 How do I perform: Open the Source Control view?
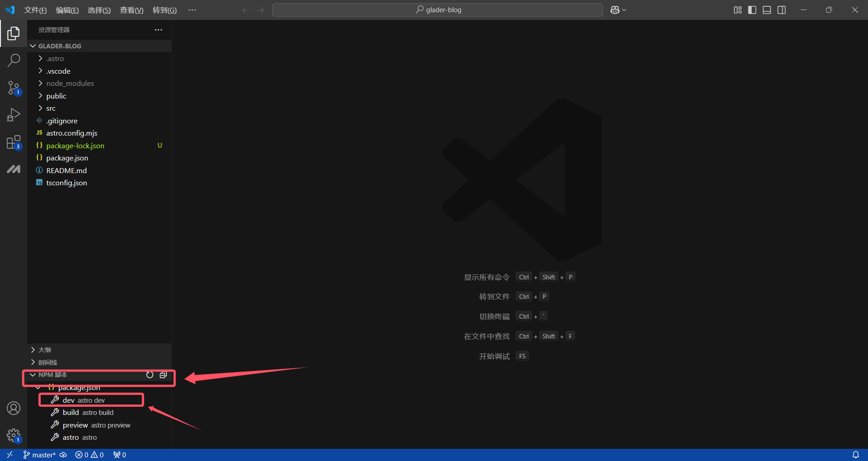click(14, 88)
